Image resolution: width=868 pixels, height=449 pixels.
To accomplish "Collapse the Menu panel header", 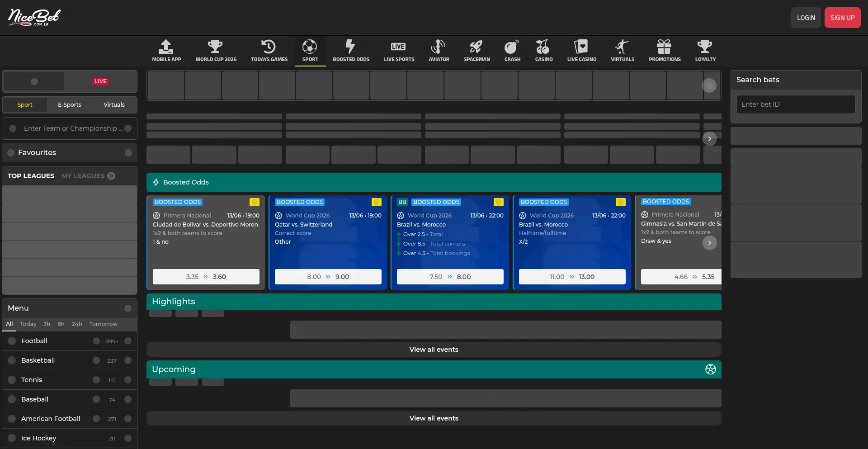I will coord(70,308).
